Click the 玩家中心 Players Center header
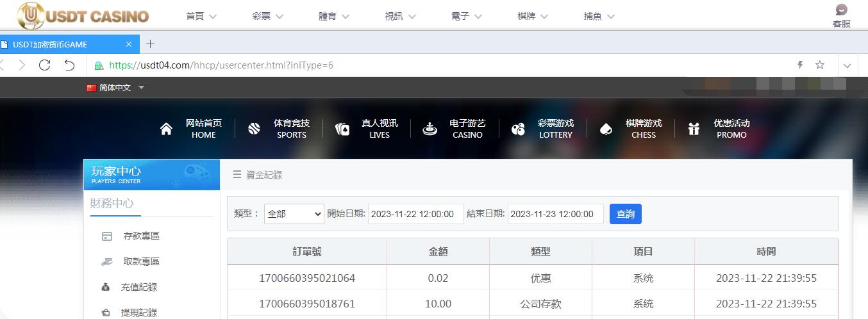This screenshot has width=868, height=319. click(x=151, y=175)
